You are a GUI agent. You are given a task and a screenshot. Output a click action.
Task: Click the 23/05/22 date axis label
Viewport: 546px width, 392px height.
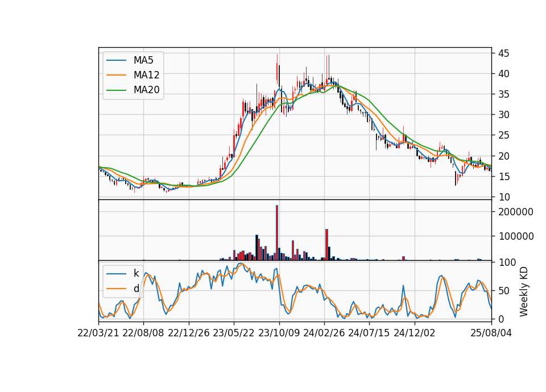234,333
